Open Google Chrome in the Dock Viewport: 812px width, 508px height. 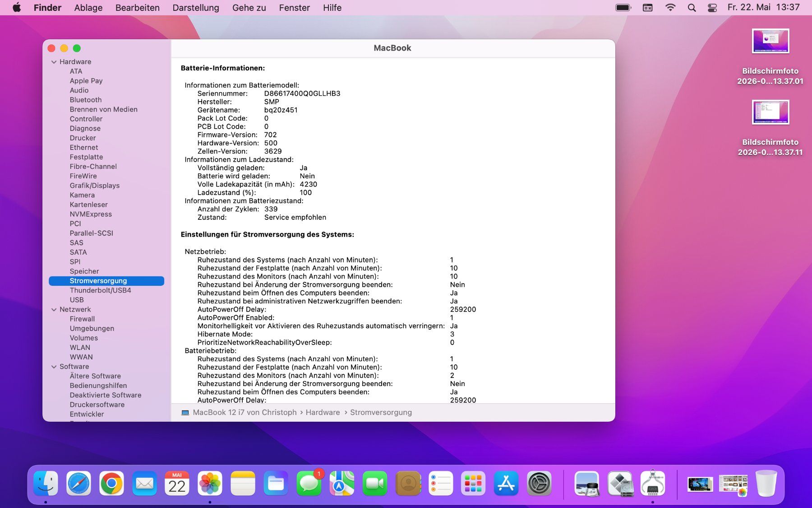(x=111, y=484)
